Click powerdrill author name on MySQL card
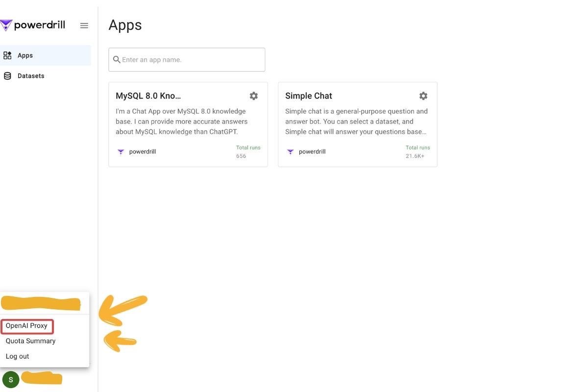This screenshot has width=588, height=392. pyautogui.click(x=143, y=152)
